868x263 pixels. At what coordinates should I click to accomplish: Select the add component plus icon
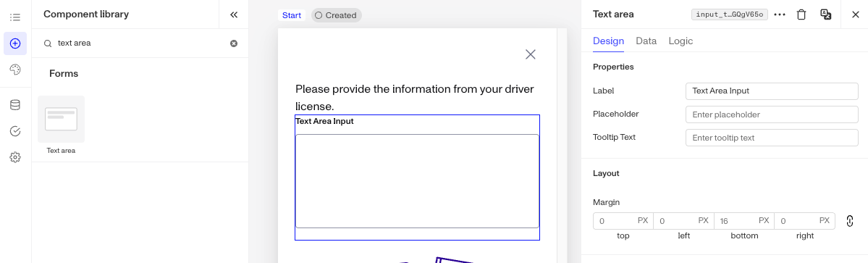click(15, 43)
